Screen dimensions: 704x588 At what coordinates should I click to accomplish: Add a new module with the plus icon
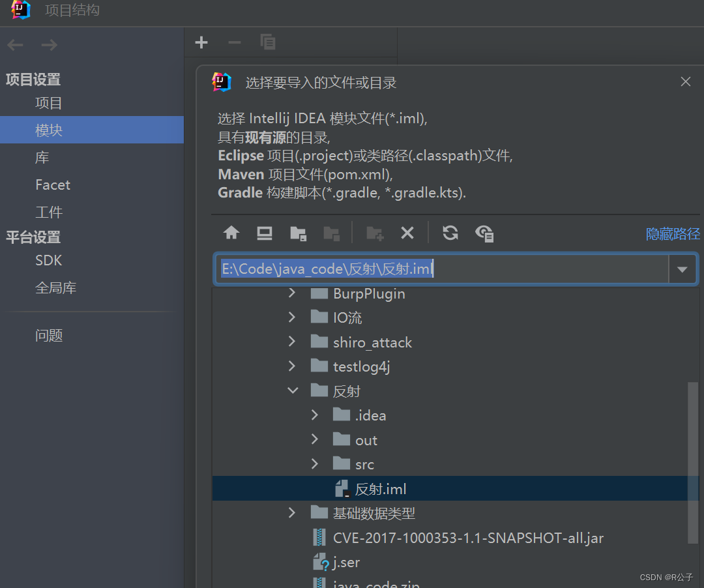[201, 42]
